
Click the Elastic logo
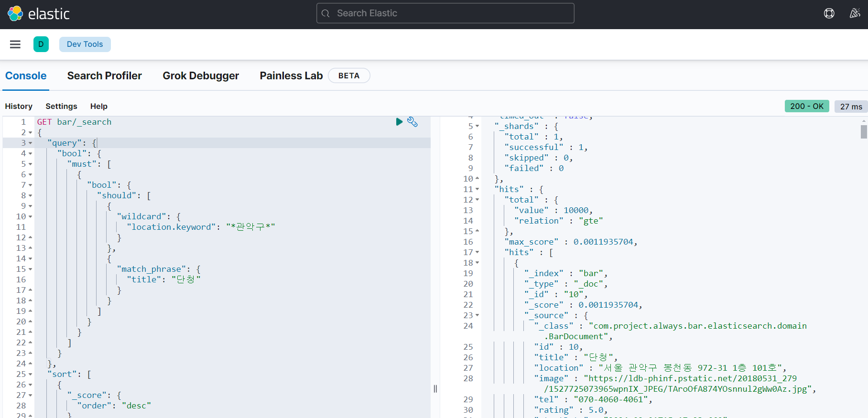pos(39,14)
